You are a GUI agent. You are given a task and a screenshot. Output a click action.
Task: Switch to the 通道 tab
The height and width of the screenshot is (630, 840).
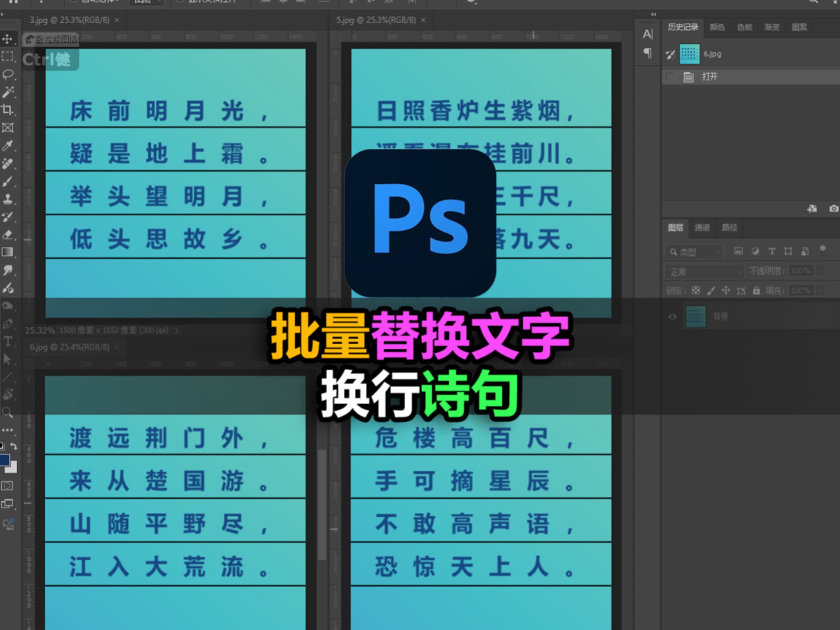702,227
